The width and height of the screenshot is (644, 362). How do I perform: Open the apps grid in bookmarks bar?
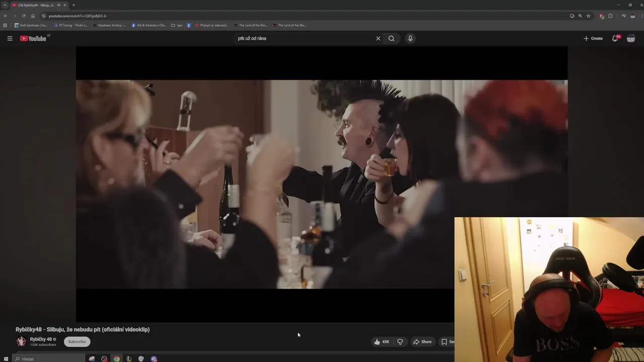click(x=6, y=25)
